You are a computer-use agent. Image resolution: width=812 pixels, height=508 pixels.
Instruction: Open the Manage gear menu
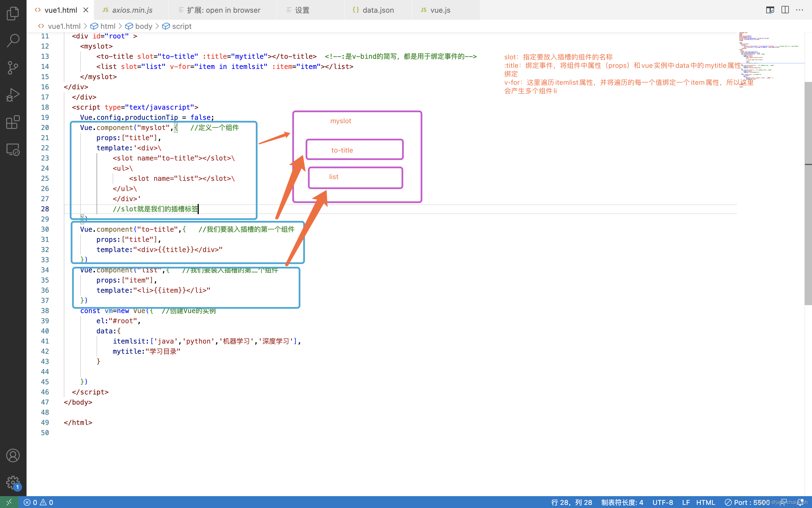[13, 483]
